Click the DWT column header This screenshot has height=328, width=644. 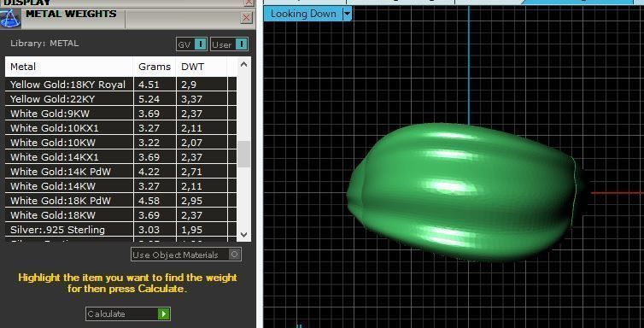point(202,67)
